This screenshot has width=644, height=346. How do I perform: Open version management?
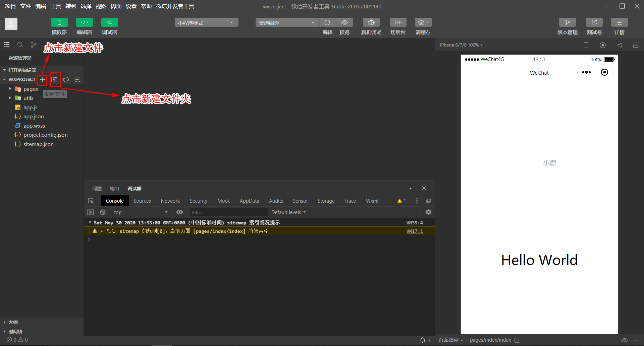tap(568, 22)
